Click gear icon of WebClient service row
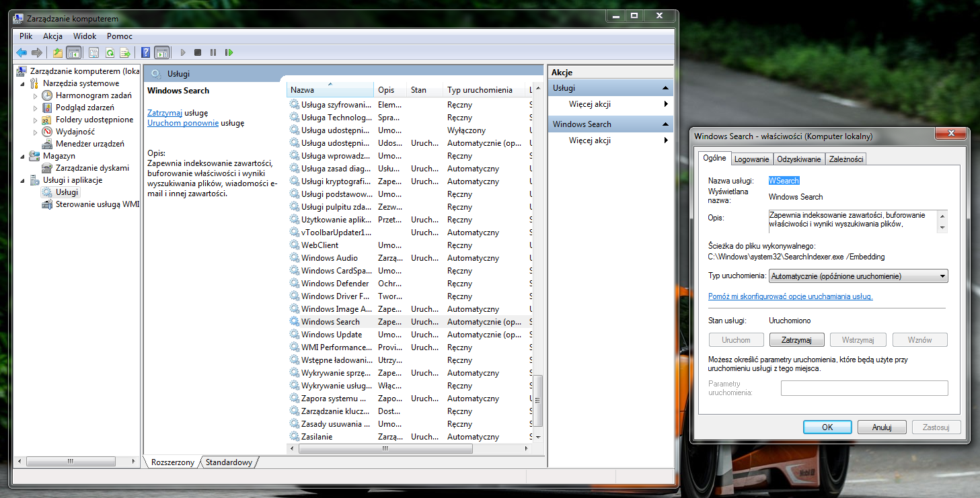 pos(295,245)
